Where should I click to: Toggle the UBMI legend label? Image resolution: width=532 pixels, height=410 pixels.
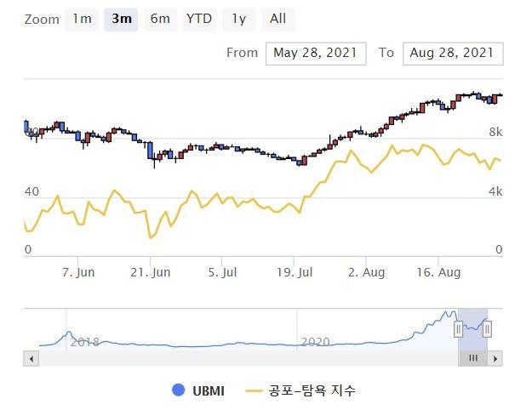[209, 390]
